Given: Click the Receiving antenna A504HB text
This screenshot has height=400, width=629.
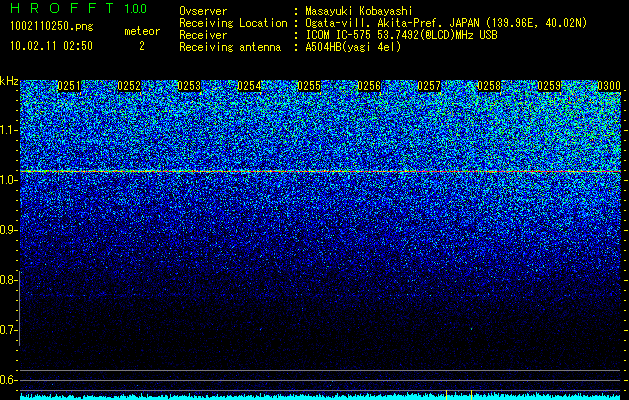Looking at the screenshot, I should click(x=353, y=47).
